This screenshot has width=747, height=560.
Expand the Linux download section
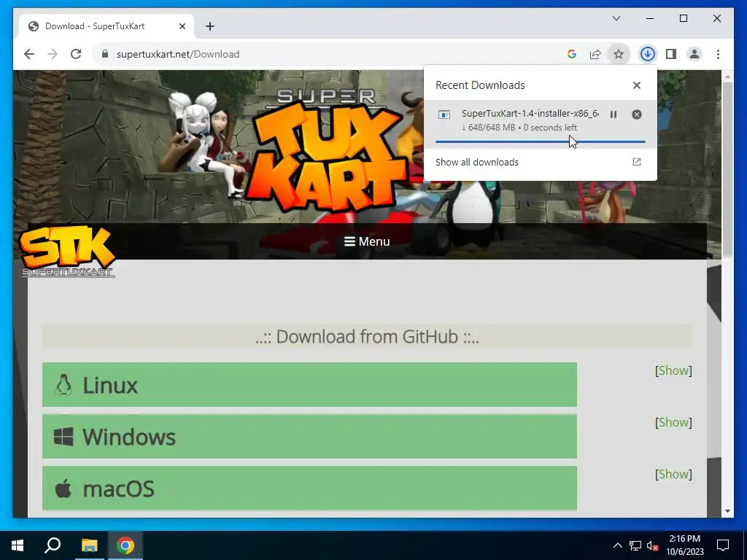[309, 385]
